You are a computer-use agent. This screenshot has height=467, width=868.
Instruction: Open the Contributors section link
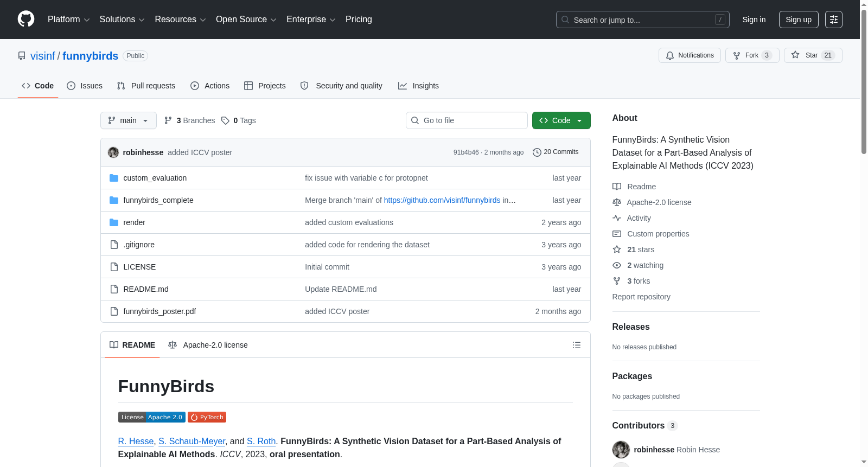click(x=645, y=426)
